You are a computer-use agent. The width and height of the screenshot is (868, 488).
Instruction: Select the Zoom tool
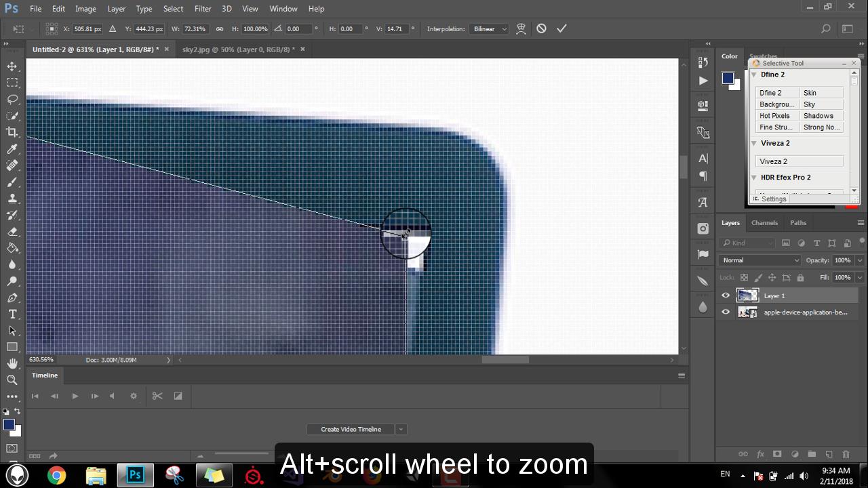pos(12,380)
